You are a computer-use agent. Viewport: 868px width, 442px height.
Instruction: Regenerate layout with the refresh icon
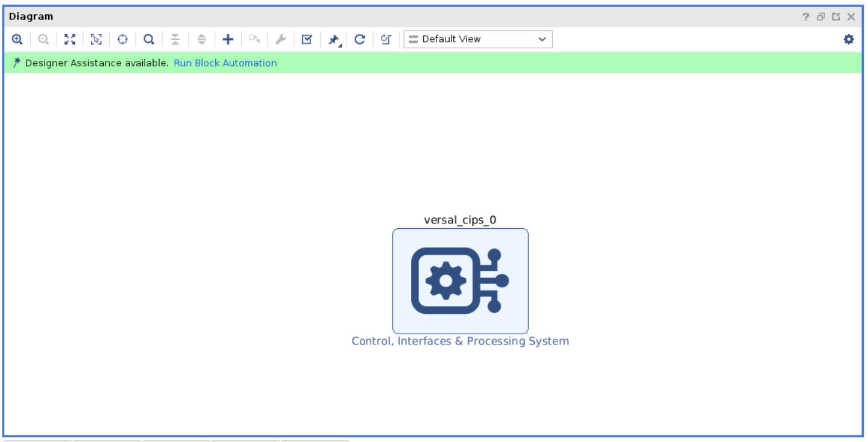pyautogui.click(x=360, y=39)
